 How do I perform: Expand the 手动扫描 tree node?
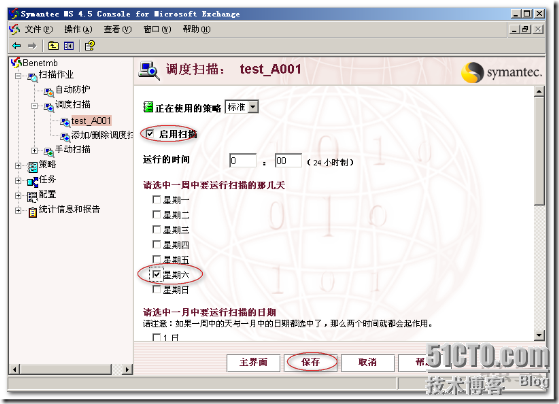[x=35, y=151]
